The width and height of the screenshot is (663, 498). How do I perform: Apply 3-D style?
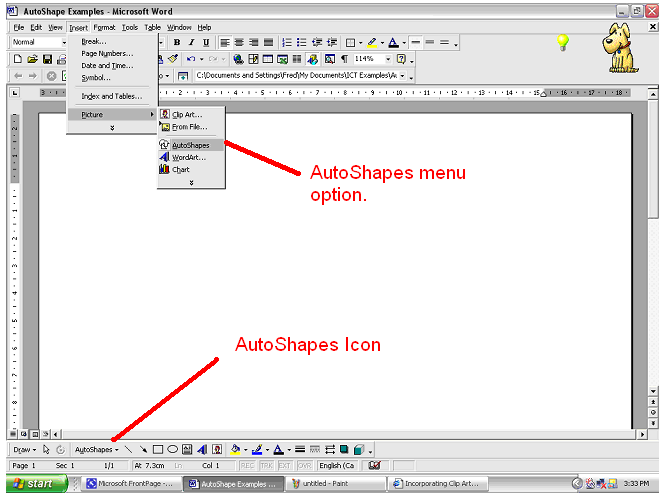pos(359,449)
